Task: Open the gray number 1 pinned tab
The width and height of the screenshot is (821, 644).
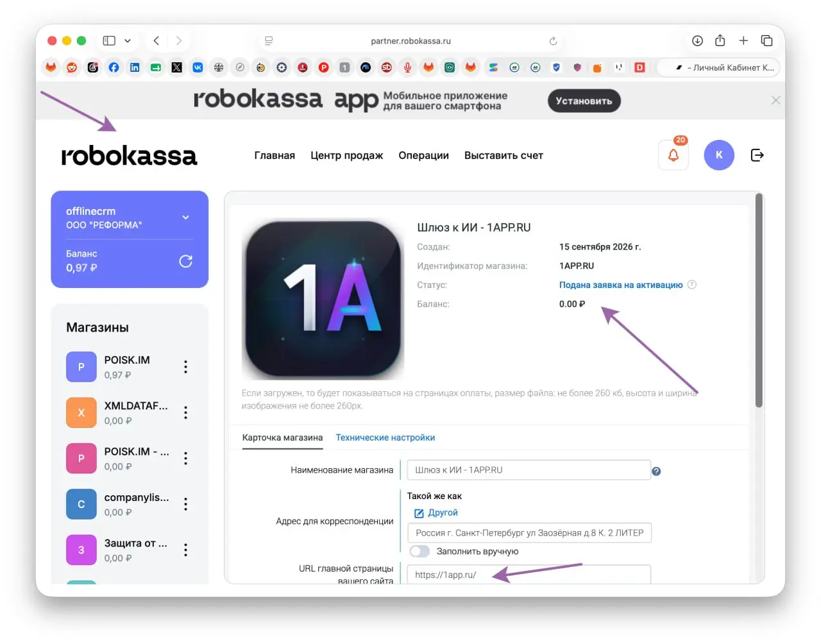Action: click(x=344, y=67)
